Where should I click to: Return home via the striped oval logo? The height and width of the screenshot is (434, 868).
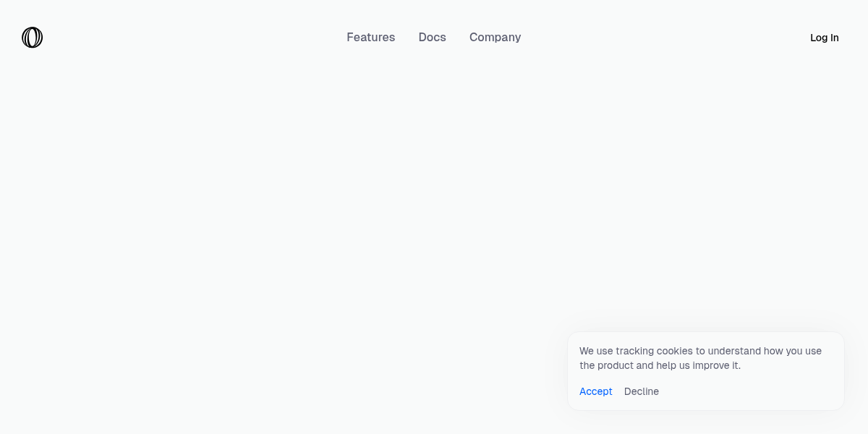point(32,38)
